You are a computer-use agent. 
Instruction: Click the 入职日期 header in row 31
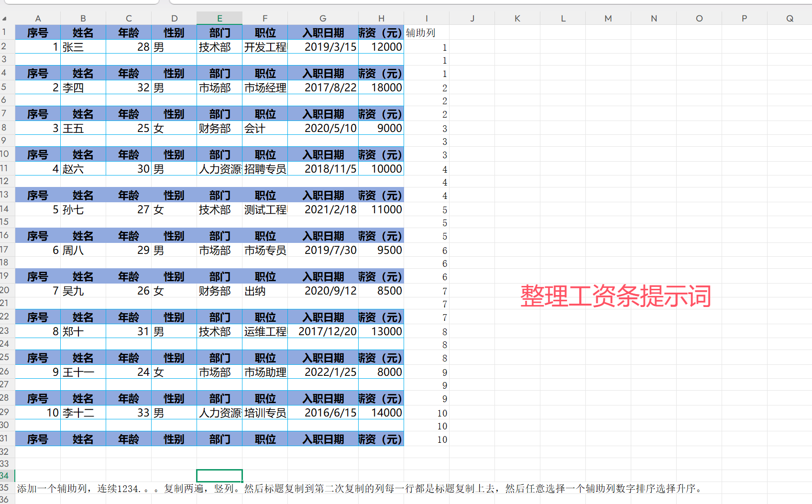point(323,439)
